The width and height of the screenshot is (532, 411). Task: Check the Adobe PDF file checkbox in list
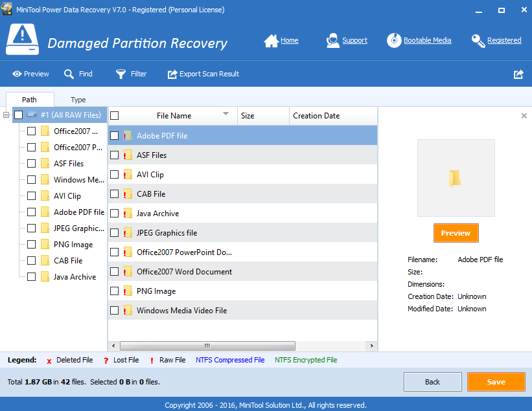click(x=115, y=136)
